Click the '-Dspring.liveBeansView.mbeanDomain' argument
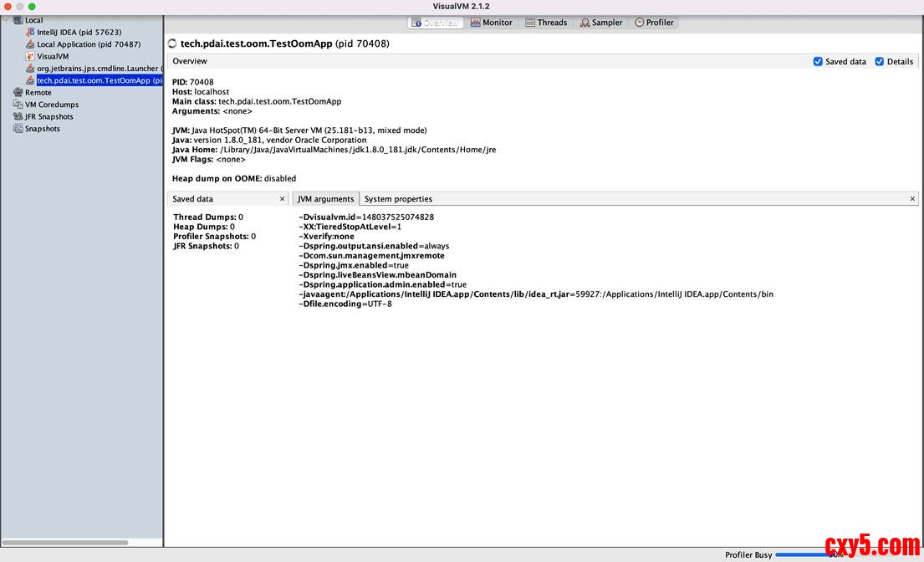 click(x=378, y=274)
